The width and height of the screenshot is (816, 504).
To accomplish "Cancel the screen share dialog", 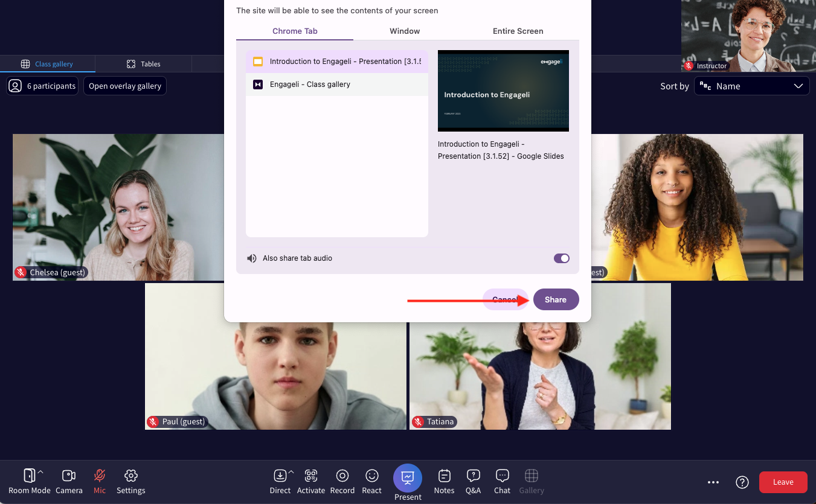I will (x=506, y=300).
